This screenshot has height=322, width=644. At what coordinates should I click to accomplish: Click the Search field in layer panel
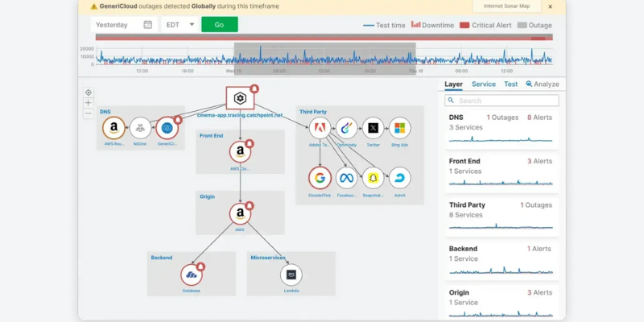[x=502, y=101]
